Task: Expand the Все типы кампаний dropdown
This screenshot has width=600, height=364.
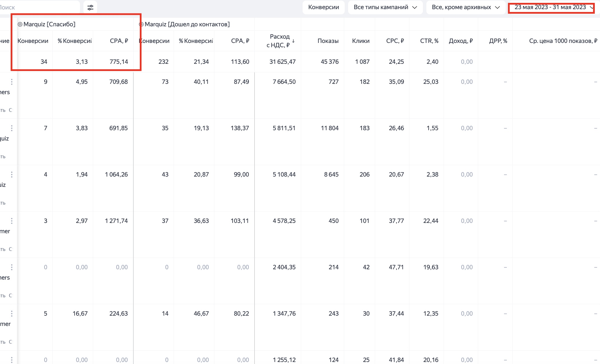Action: pyautogui.click(x=385, y=7)
